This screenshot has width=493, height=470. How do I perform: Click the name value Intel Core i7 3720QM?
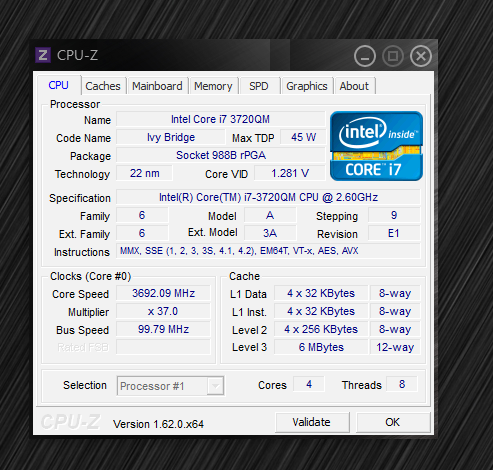pyautogui.click(x=220, y=119)
